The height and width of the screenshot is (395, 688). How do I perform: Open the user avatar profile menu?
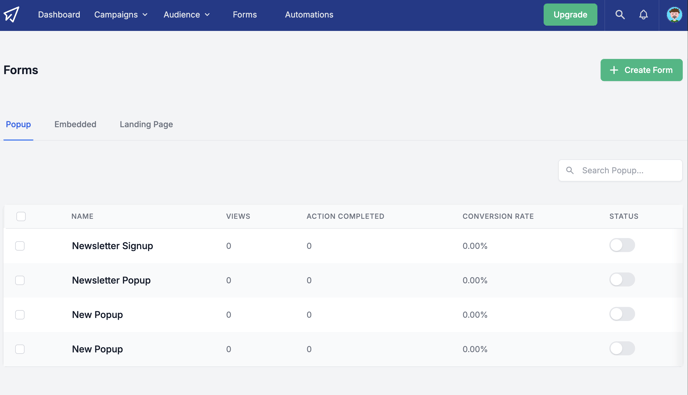point(674,14)
